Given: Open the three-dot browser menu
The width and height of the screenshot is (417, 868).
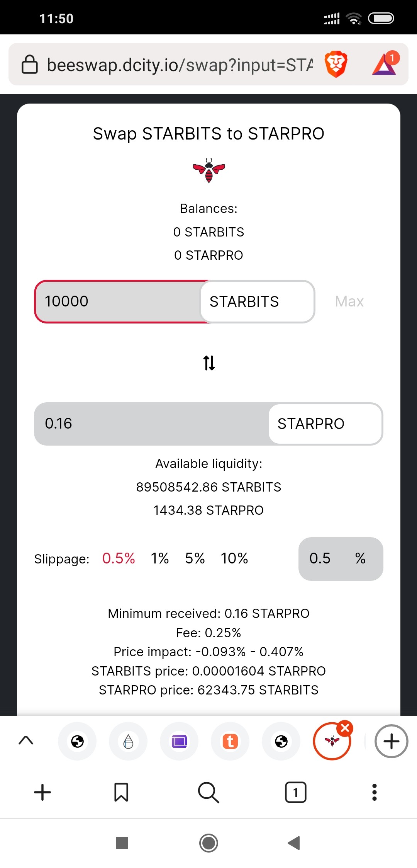Looking at the screenshot, I should coord(374,792).
